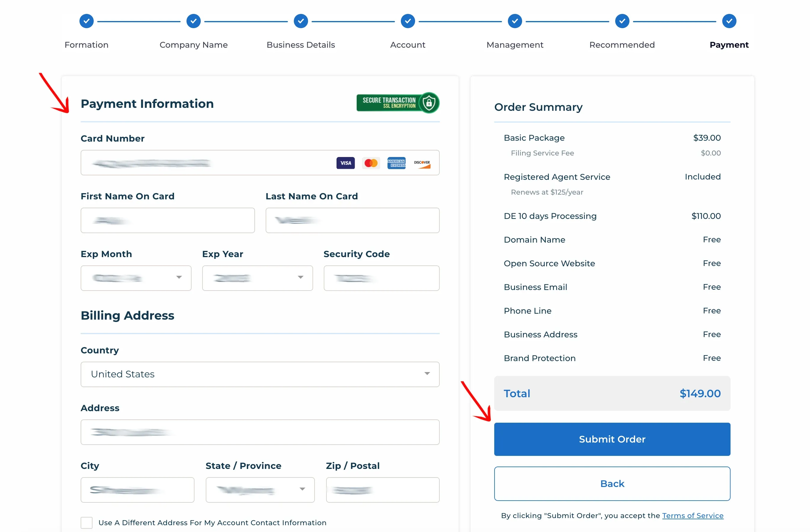Go to the Company Name step label

click(194, 45)
